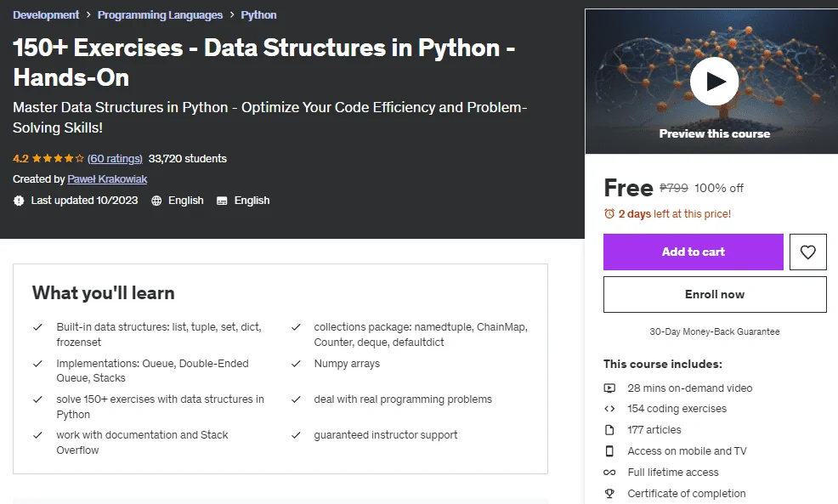Click the last updated badge icon
Viewport: 838px width, 504px height.
[x=19, y=201]
